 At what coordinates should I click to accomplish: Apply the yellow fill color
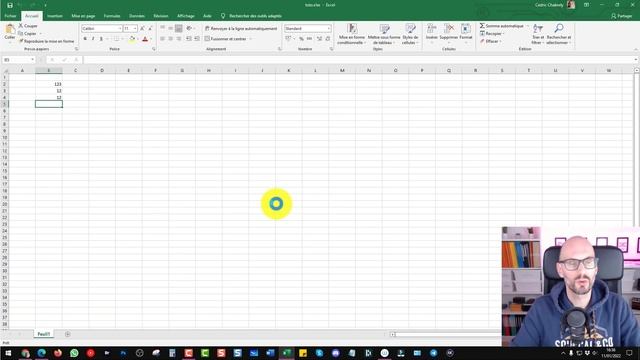tap(132, 39)
